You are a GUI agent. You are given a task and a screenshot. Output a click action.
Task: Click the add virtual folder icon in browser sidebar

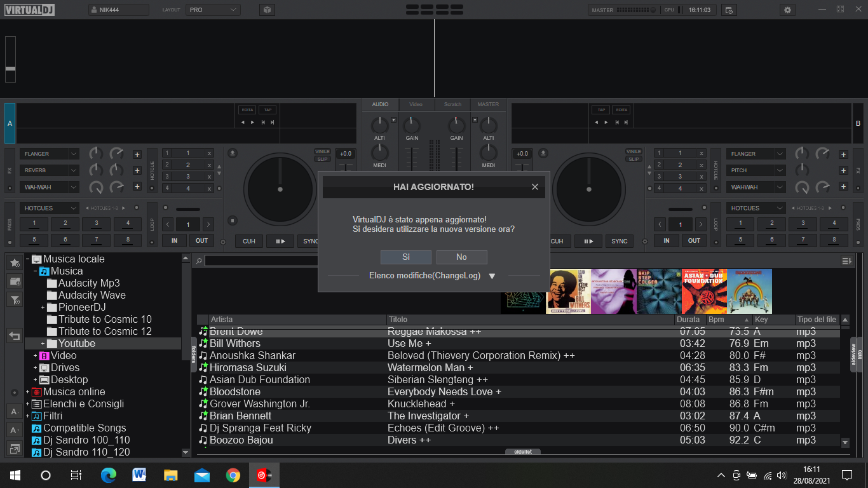[15, 281]
